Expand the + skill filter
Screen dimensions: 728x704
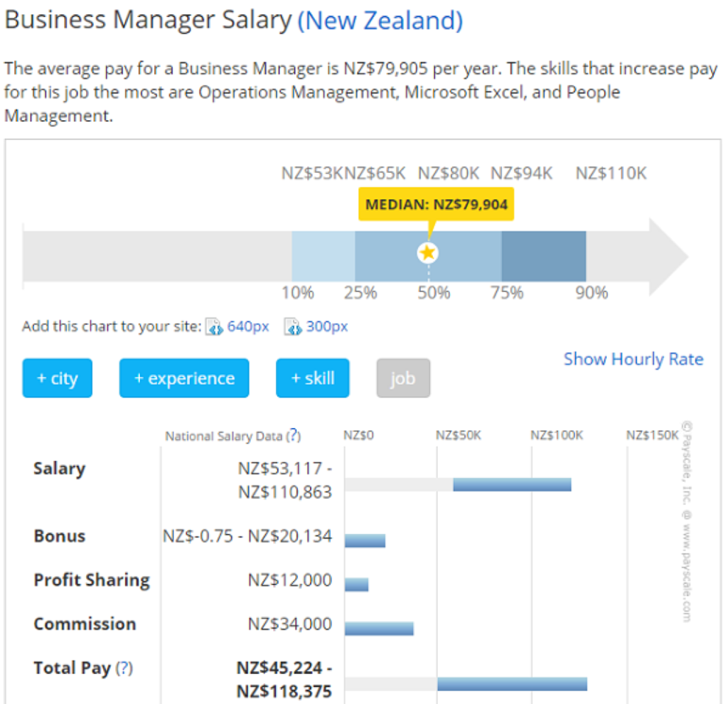313,378
